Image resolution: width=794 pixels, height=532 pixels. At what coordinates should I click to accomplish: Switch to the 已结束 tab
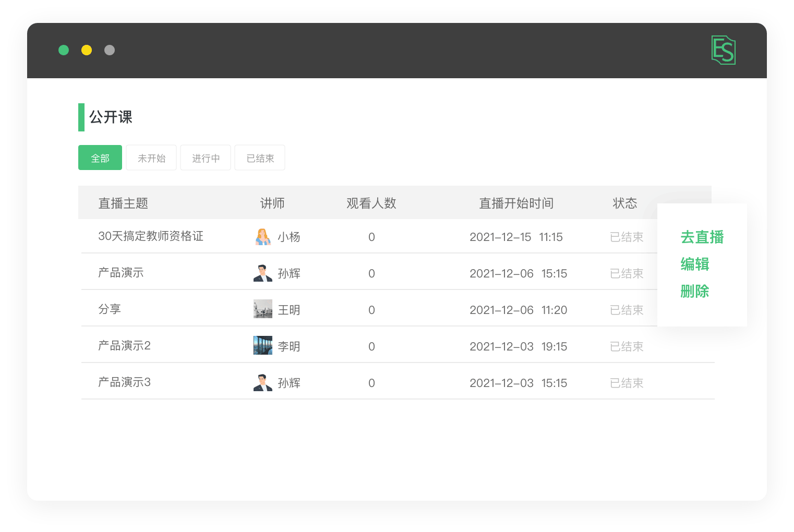click(260, 158)
